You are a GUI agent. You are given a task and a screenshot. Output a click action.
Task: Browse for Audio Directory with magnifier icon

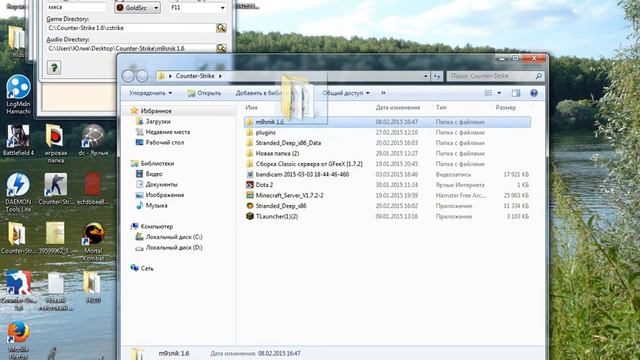[221, 48]
